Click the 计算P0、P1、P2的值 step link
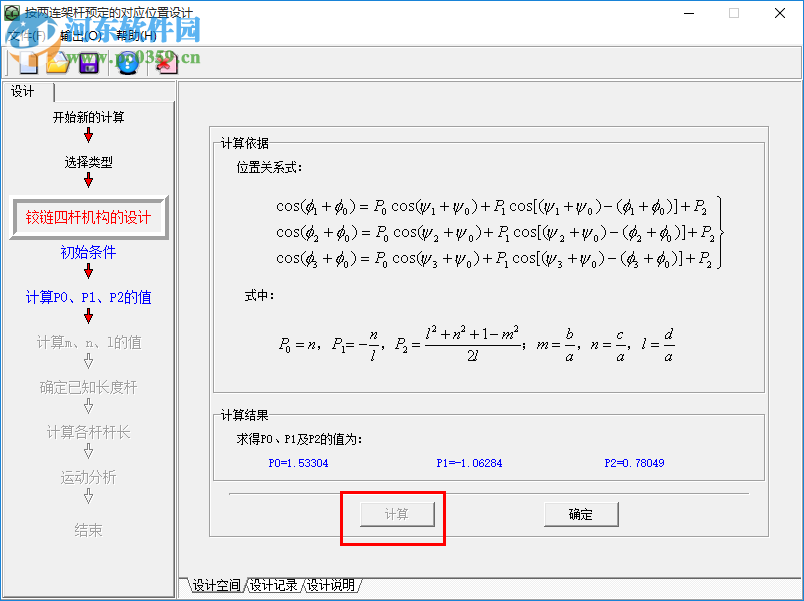Screen dimensions: 804x601 pos(88,297)
